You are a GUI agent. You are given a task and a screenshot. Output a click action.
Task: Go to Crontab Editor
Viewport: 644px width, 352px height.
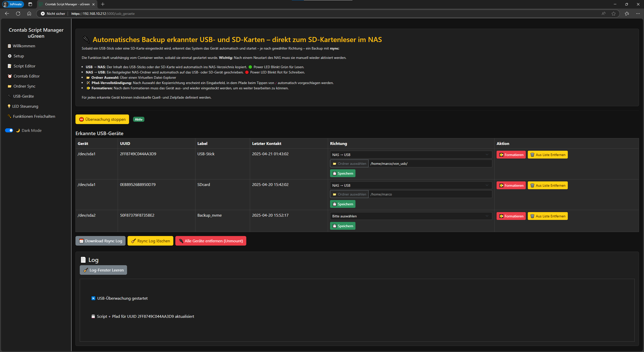pyautogui.click(x=24, y=76)
